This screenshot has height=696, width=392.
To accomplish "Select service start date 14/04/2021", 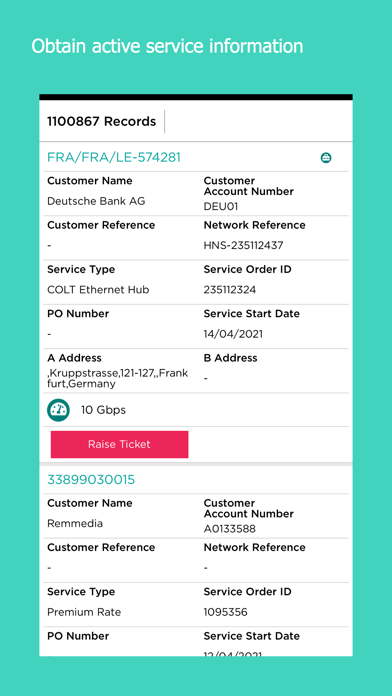I will (233, 334).
